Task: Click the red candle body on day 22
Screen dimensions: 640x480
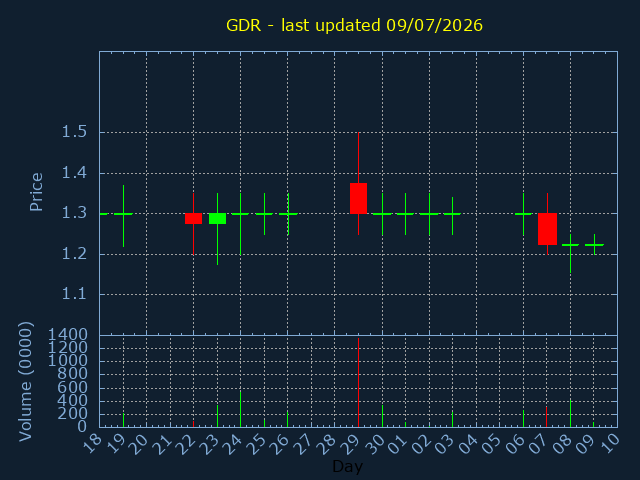Action: point(193,218)
